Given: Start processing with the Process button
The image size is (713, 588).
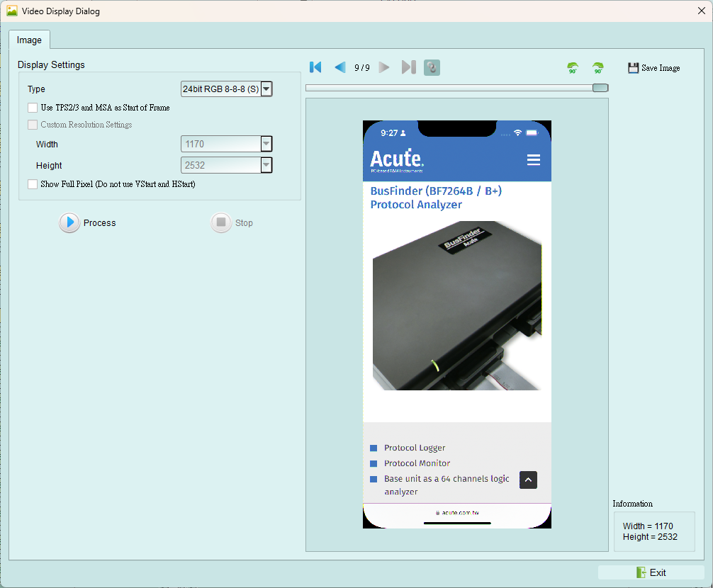Looking at the screenshot, I should 88,222.
